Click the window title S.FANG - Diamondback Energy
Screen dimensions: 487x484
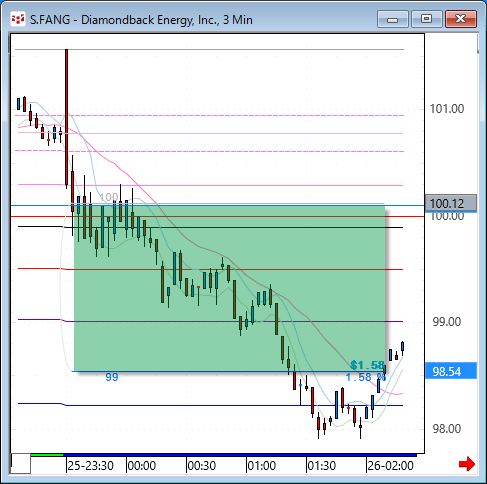pyautogui.click(x=141, y=20)
